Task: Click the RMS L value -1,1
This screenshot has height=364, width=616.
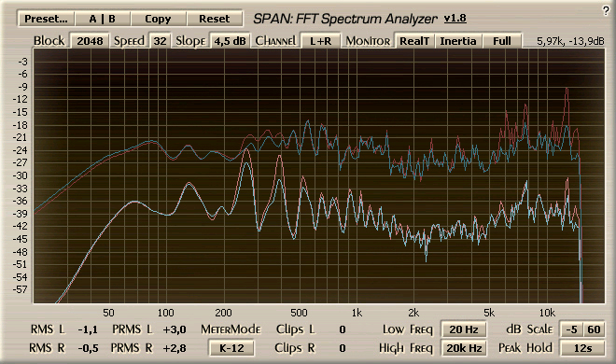Action: [88, 329]
